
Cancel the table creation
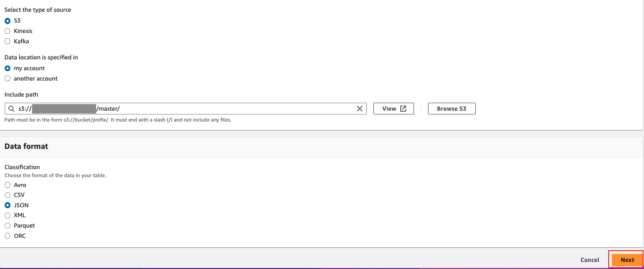click(590, 260)
